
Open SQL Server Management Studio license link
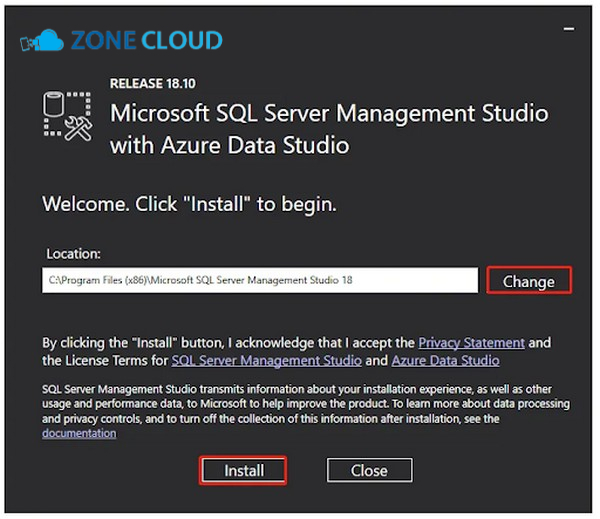point(267,361)
